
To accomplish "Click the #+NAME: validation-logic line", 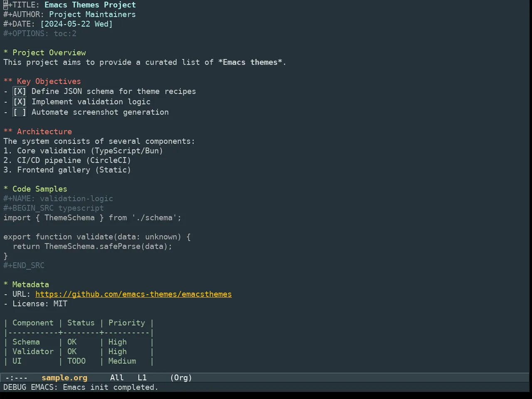I will click(58, 199).
